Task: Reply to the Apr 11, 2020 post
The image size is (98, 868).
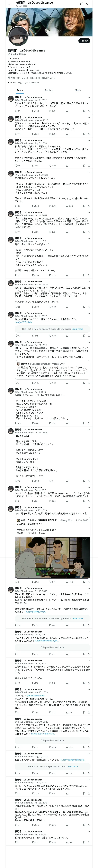Action: (x=16, y=336)
